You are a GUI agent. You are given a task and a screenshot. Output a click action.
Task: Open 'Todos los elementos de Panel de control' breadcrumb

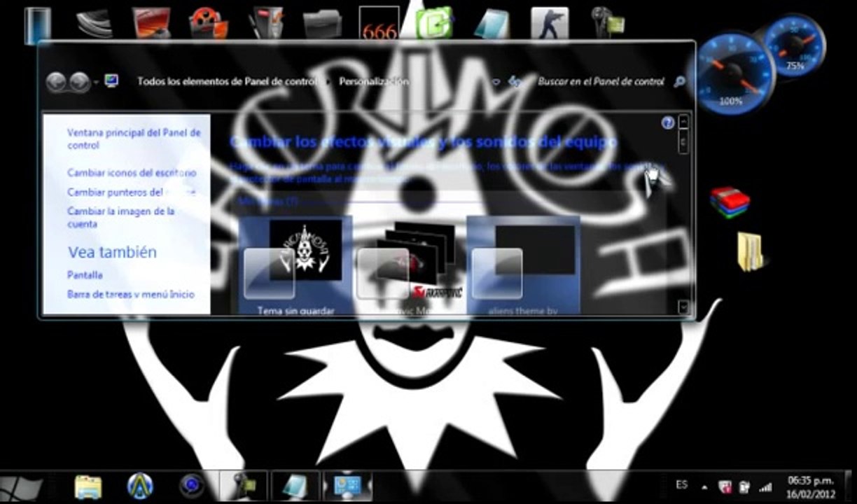coord(226,81)
